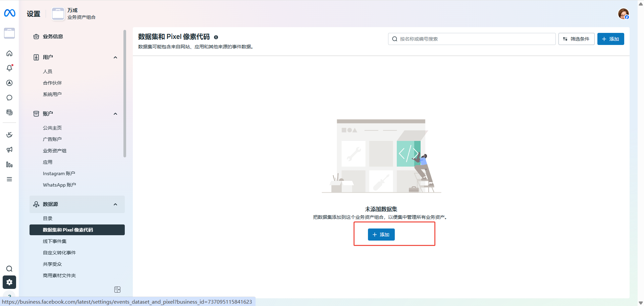This screenshot has height=306, width=644.
Task: Click the chat bubble inbox icon
Action: click(x=9, y=98)
